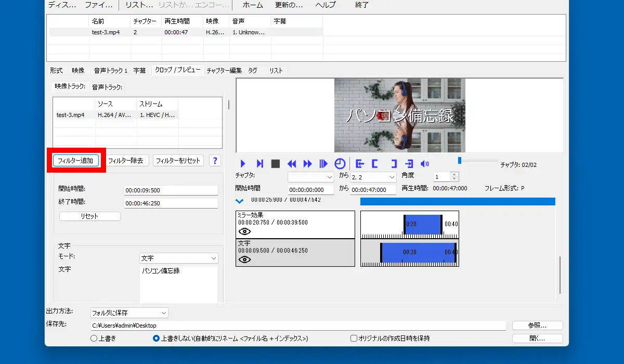Open the チャプター編集 tab
The height and width of the screenshot is (364, 624).
224,71
